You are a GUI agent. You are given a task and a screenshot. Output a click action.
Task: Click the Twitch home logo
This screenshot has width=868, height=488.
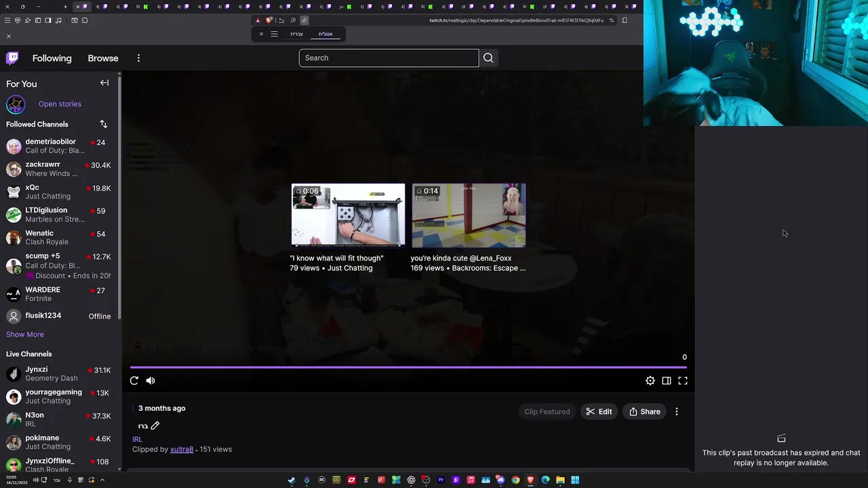[x=12, y=58]
